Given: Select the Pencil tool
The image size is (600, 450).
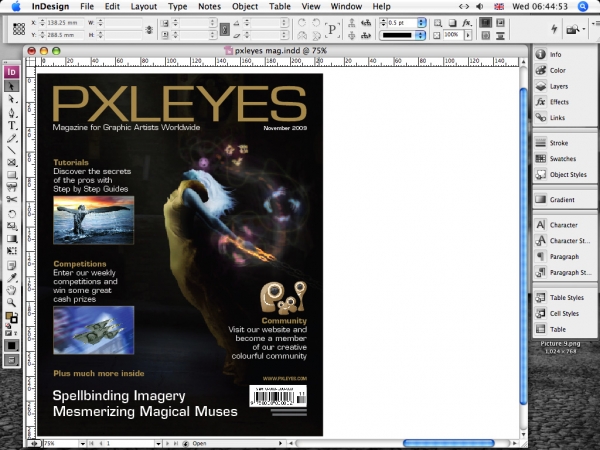Looking at the screenshot, I should point(11,138).
